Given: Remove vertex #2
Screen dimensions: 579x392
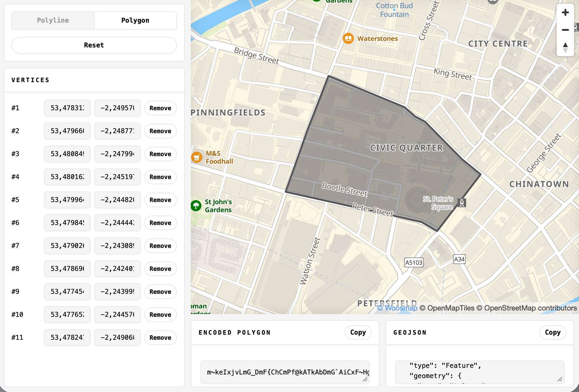Looking at the screenshot, I should click(160, 131).
